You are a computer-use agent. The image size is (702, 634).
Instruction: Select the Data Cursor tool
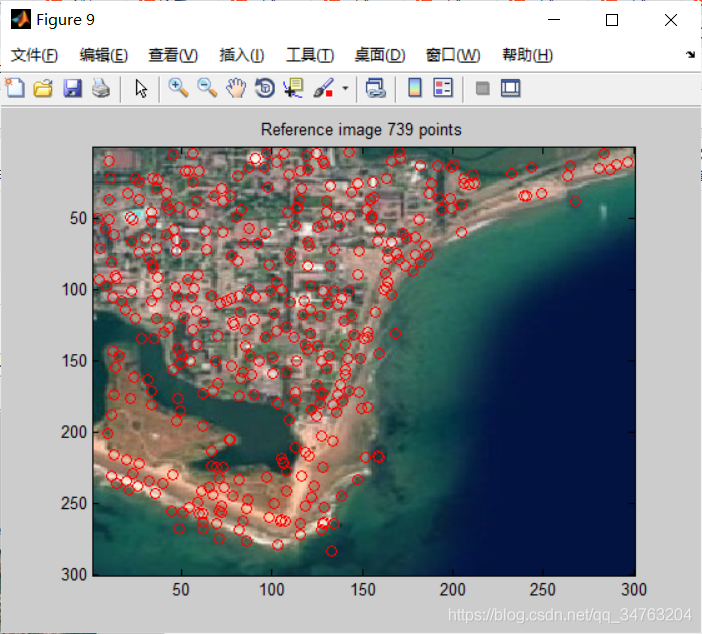point(294,88)
